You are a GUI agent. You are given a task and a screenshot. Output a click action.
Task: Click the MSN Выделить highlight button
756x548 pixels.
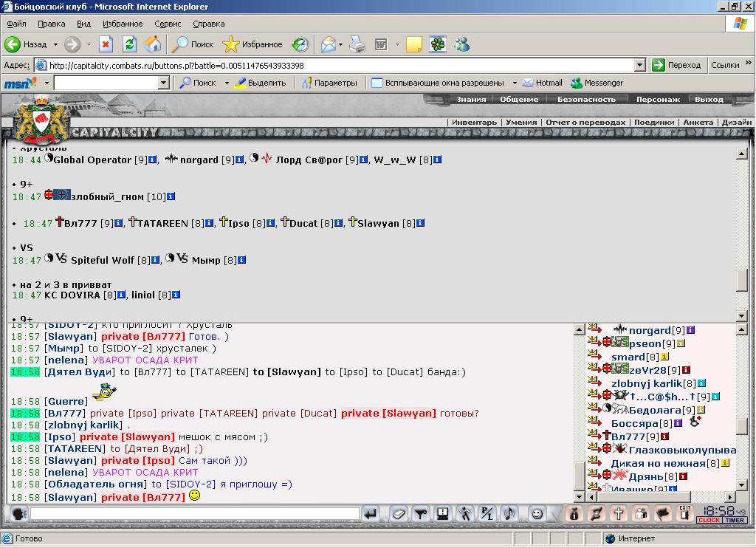(x=261, y=83)
